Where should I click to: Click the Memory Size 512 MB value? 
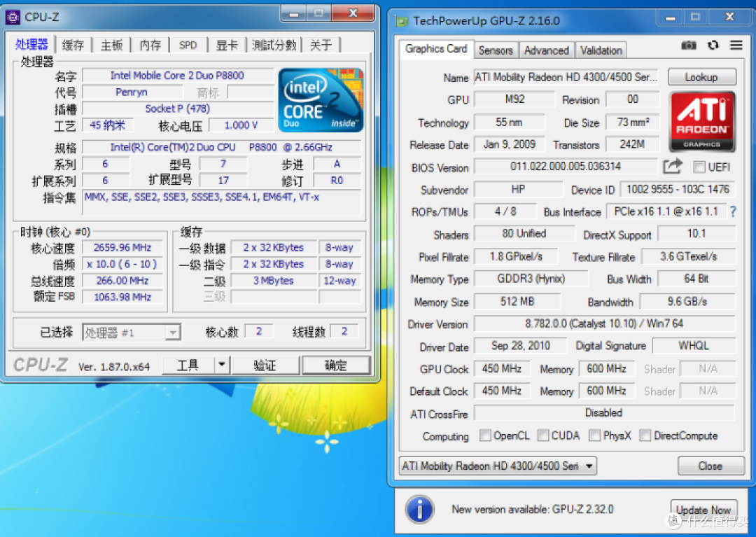(x=517, y=302)
